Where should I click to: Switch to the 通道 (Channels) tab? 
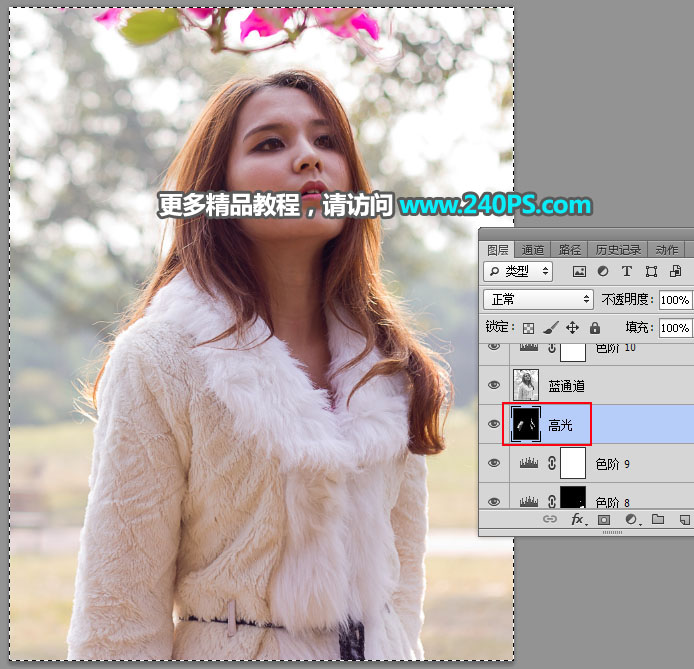click(533, 250)
